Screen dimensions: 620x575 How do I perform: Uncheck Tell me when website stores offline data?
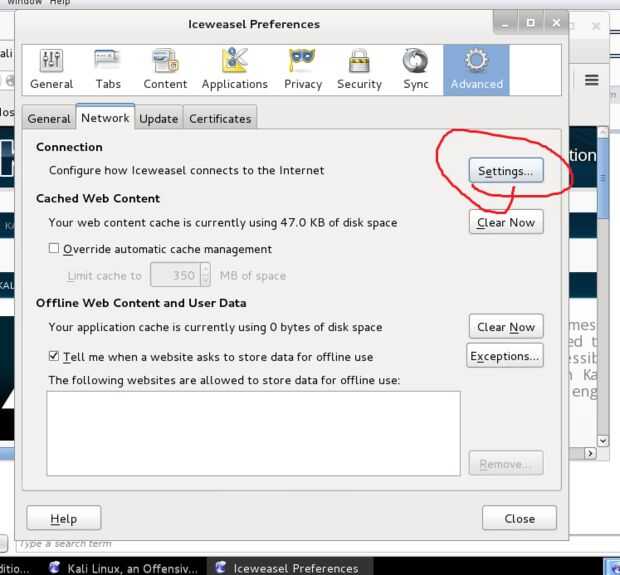click(54, 356)
